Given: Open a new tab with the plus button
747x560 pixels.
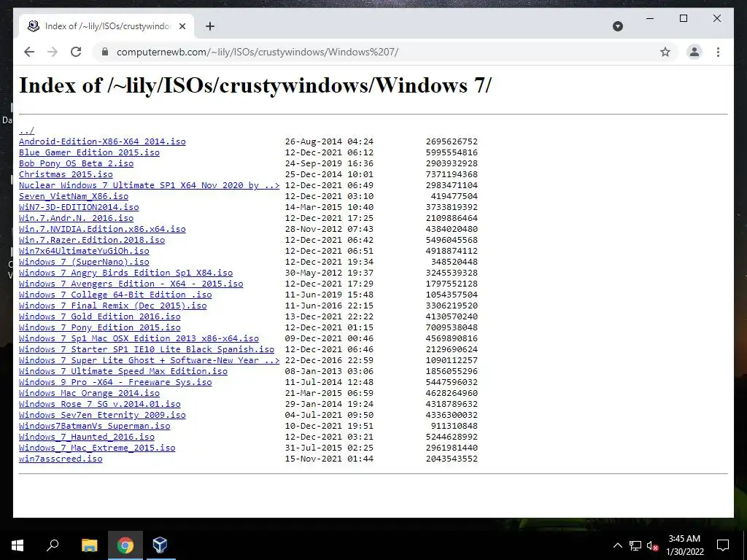Looking at the screenshot, I should click(x=210, y=26).
